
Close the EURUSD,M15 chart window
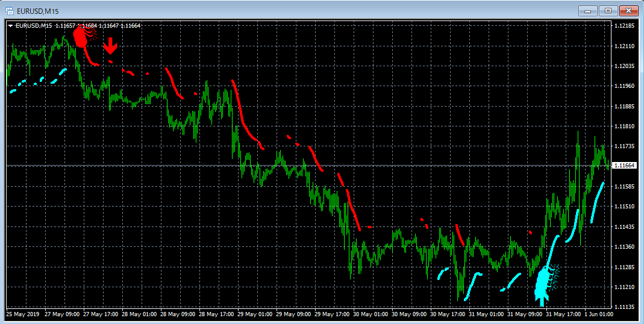(628, 11)
